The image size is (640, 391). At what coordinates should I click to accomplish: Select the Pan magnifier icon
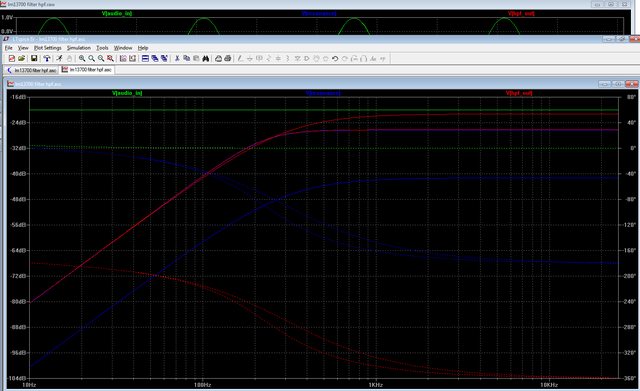point(91,58)
